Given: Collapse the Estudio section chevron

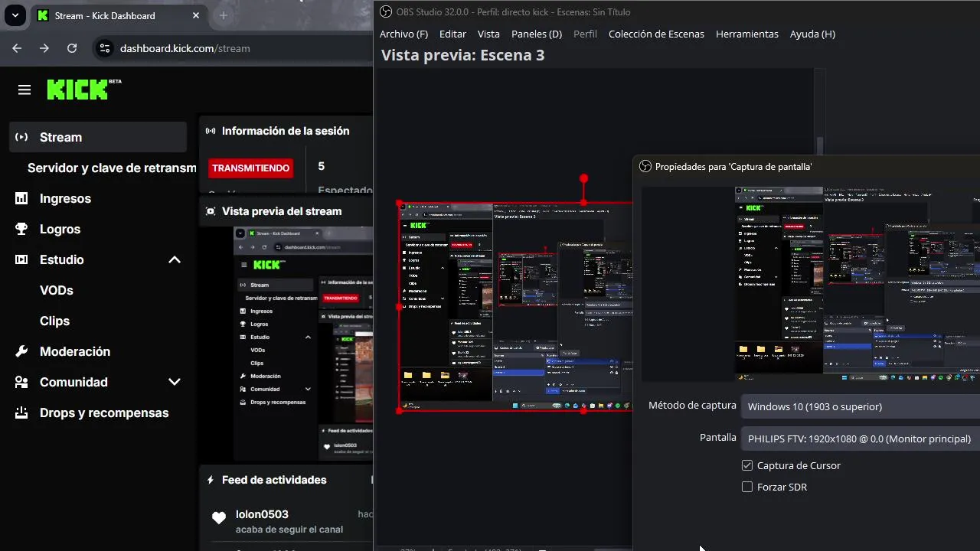Looking at the screenshot, I should pos(175,259).
